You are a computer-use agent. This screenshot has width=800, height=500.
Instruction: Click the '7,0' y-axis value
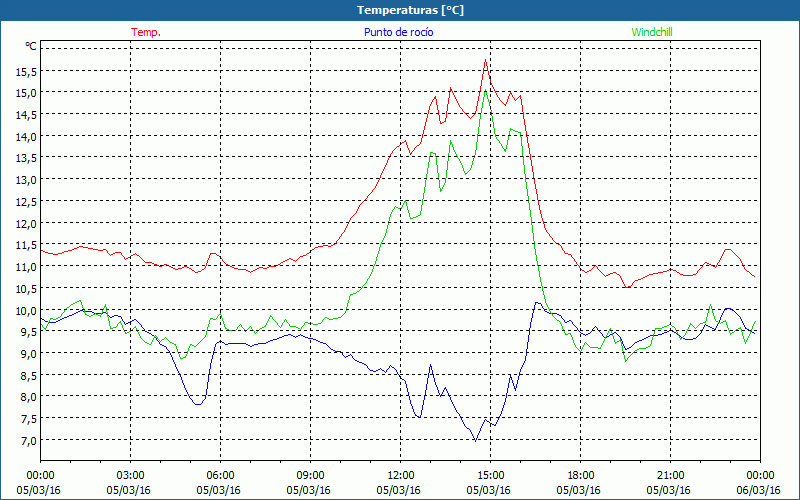click(x=29, y=441)
